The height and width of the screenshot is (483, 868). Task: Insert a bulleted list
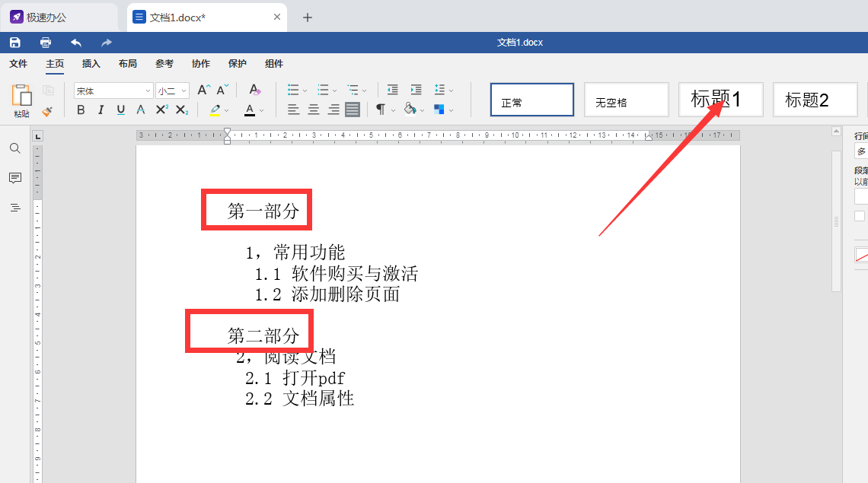click(x=293, y=91)
